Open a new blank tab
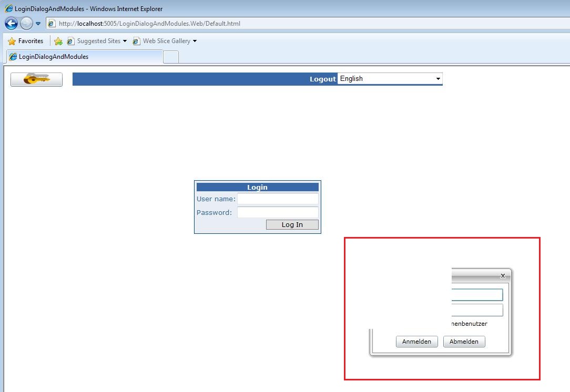570x392 pixels. tap(171, 57)
